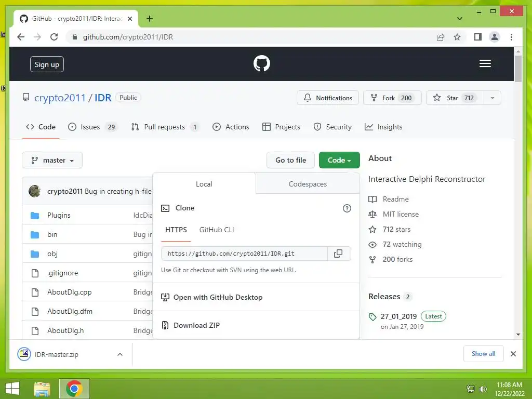Click the obj folder icon
This screenshot has width=532, height=399.
click(x=35, y=254)
